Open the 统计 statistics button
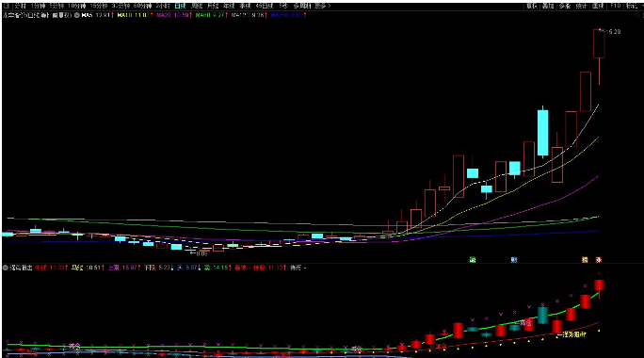Screen dimensions: 644x358 (581, 6)
